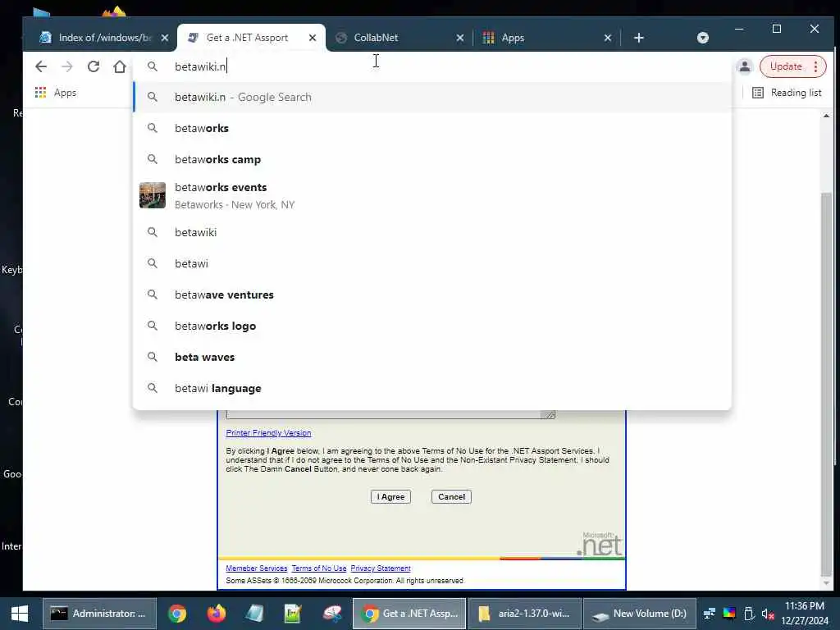Choose the beta waves suggestion
Image resolution: width=840 pixels, height=630 pixels.
[x=431, y=357]
